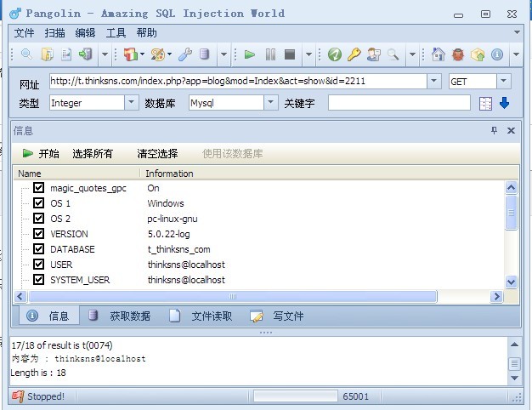Click the wrench settings icon
The width and height of the screenshot is (532, 410).
[185, 54]
